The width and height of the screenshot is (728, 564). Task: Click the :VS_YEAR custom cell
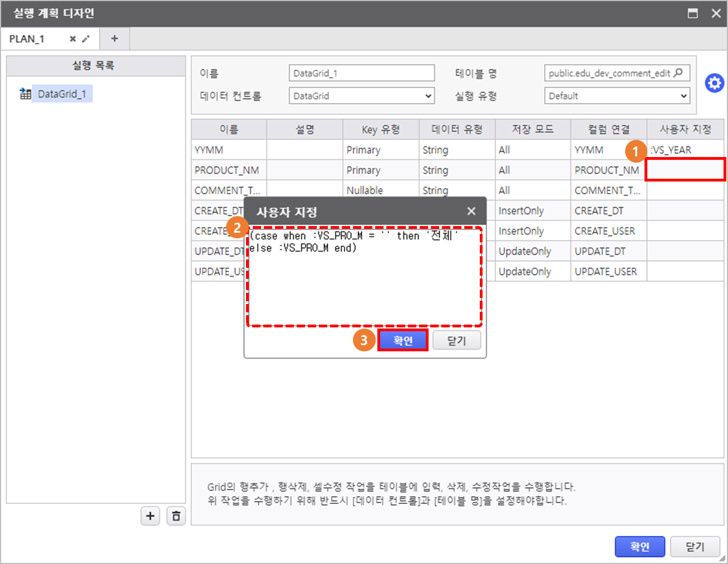[x=686, y=150]
